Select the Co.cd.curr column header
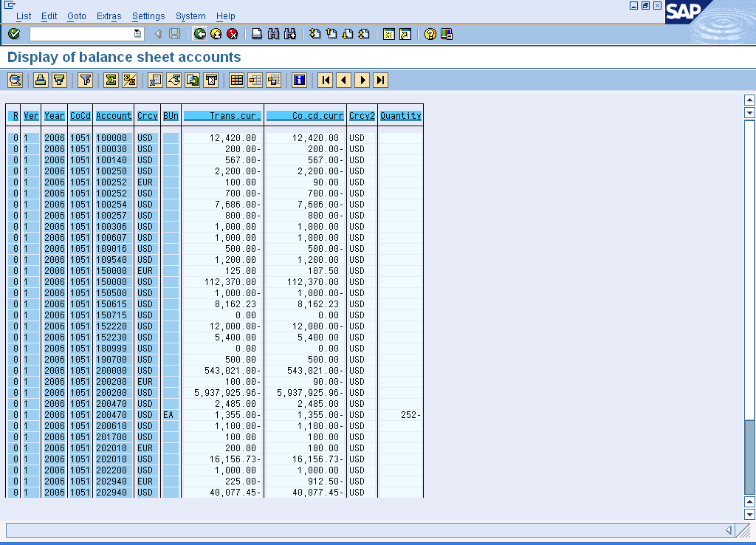The width and height of the screenshot is (756, 545). (305, 116)
